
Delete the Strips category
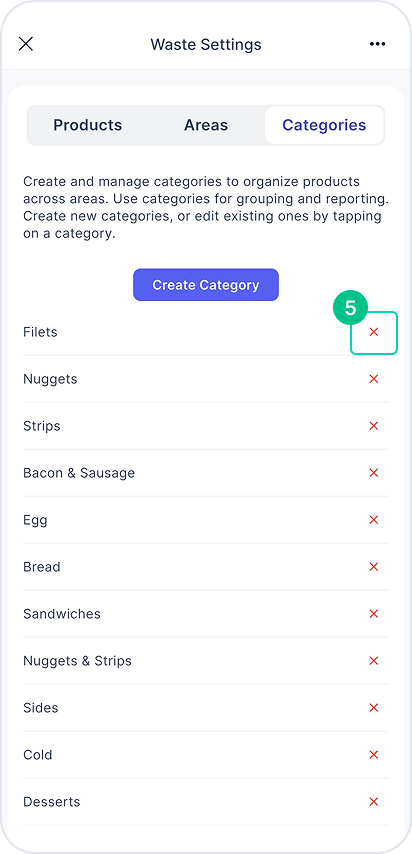(x=374, y=425)
